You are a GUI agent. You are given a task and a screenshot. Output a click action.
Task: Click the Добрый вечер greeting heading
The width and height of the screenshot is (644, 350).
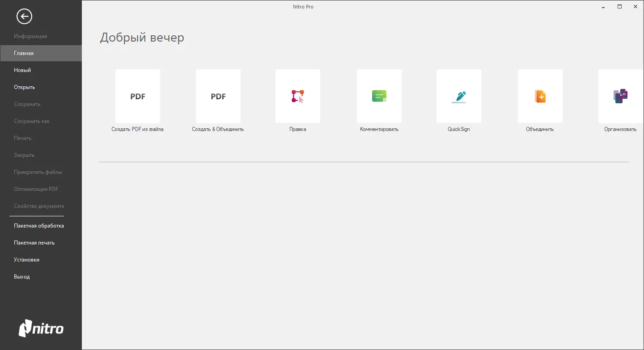142,38
